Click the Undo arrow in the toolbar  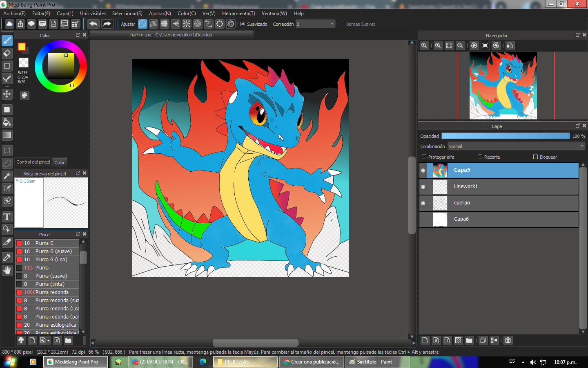coord(94,24)
